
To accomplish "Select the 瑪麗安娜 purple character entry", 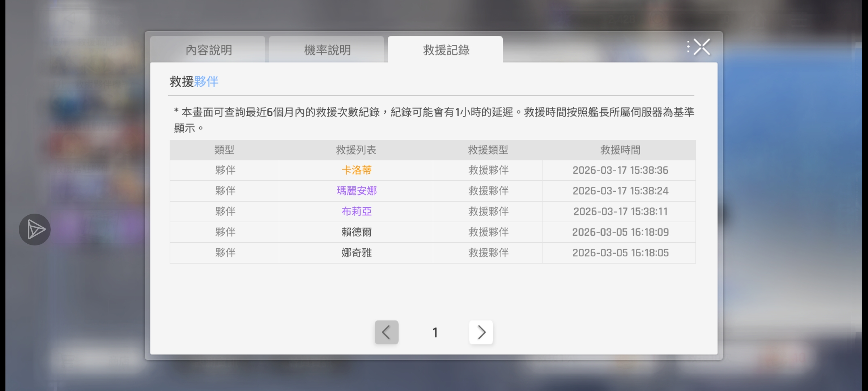I will [357, 191].
